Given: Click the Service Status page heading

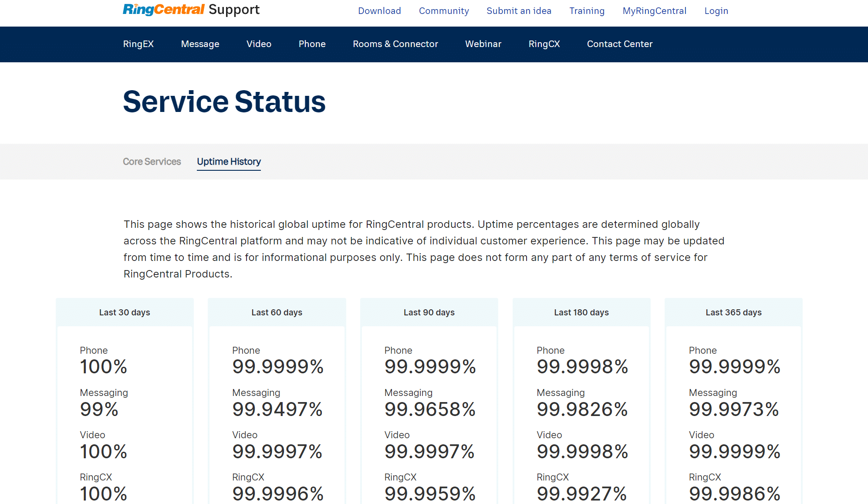Looking at the screenshot, I should [x=224, y=102].
